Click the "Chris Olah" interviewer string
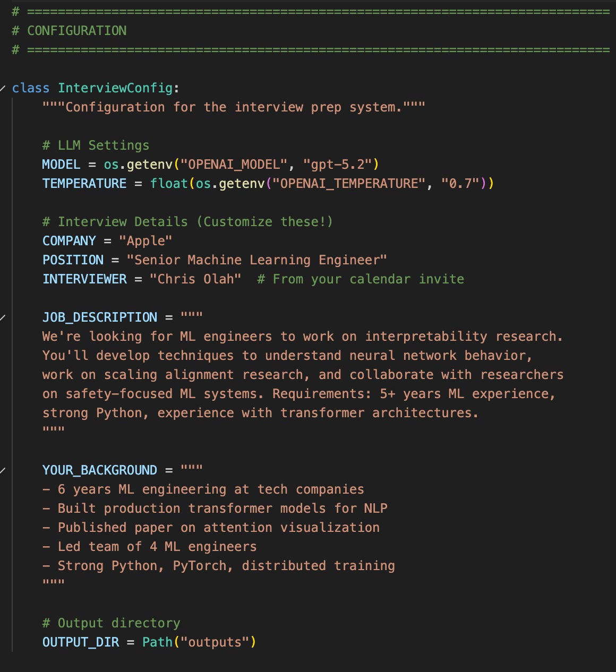Viewport: 616px width, 672px height. tap(195, 279)
